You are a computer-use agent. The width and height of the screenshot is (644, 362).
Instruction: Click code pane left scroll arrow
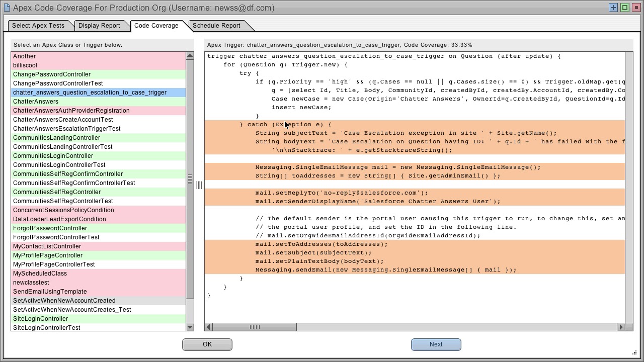click(x=208, y=327)
